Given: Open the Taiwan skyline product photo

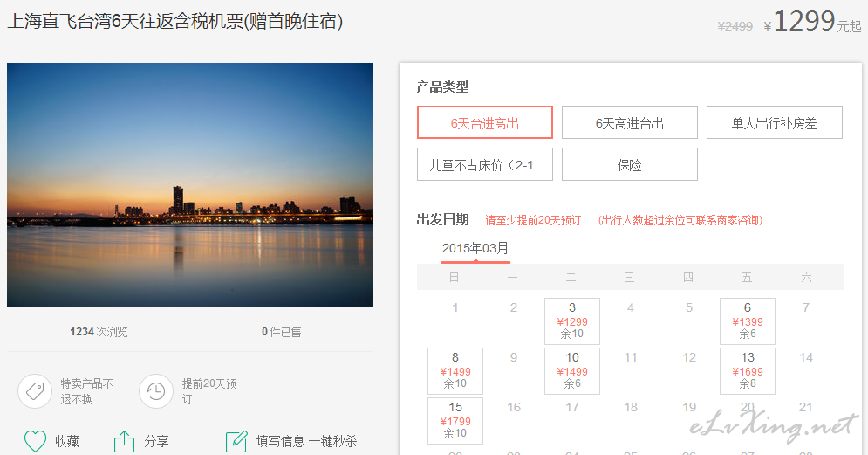Looking at the screenshot, I should pos(190,184).
